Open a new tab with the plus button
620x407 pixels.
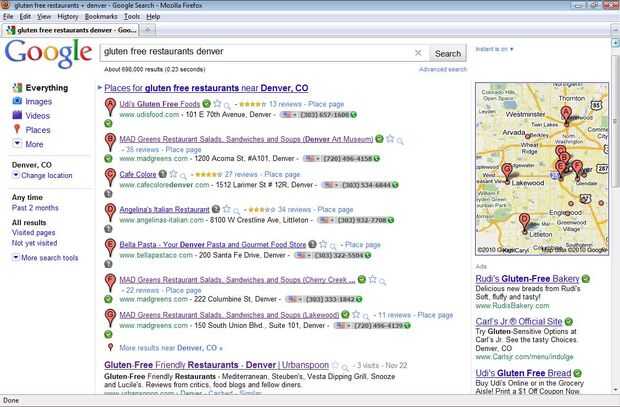coord(148,30)
